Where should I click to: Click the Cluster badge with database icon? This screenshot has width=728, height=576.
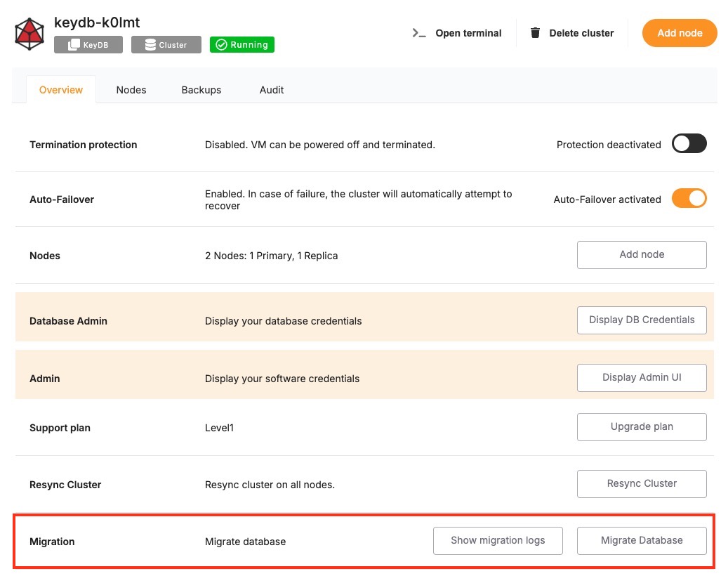[166, 45]
